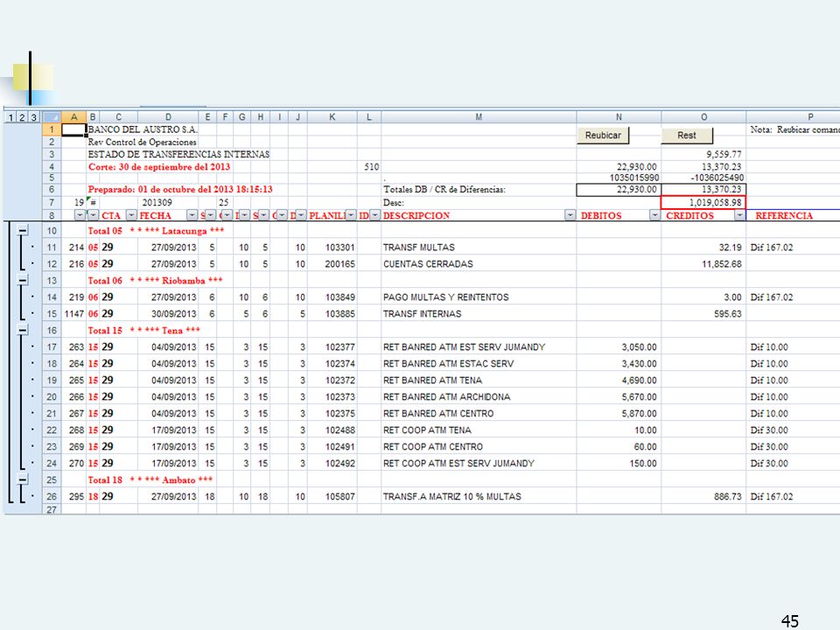Open the CTA column filter dropdown

click(131, 215)
